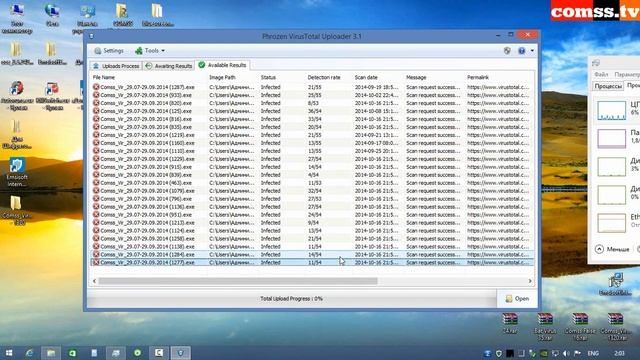Click the volume speaker icon in the tray

[566, 353]
